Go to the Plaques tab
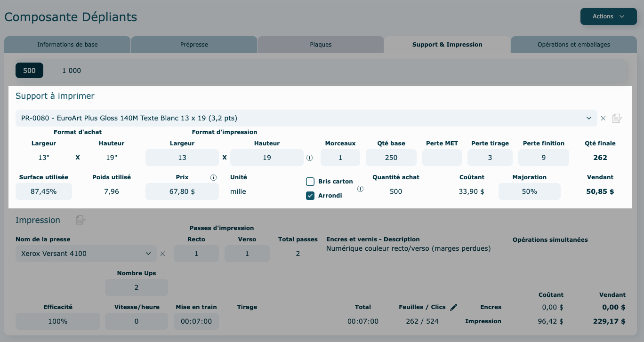 click(321, 45)
